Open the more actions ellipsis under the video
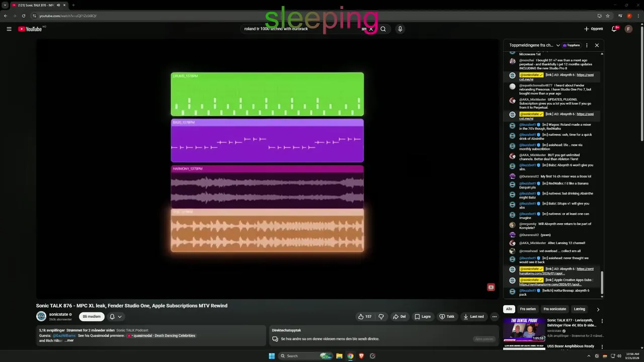Image resolution: width=644 pixels, height=362 pixels. [495, 316]
